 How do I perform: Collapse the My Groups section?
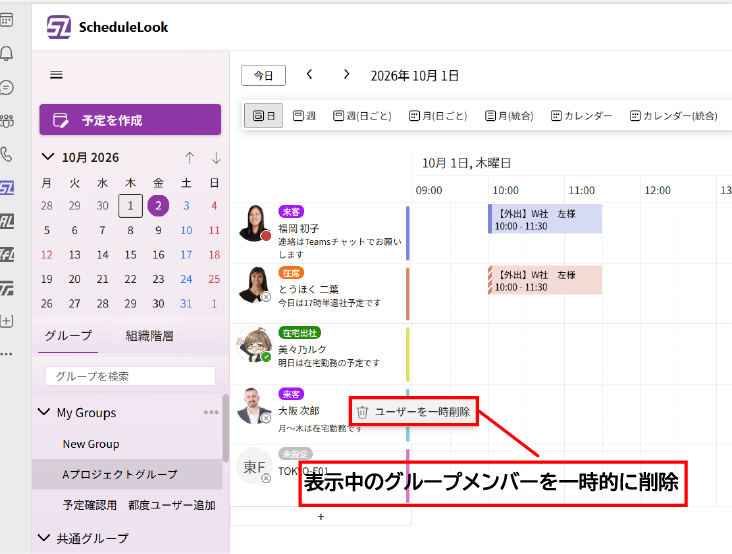pos(44,412)
